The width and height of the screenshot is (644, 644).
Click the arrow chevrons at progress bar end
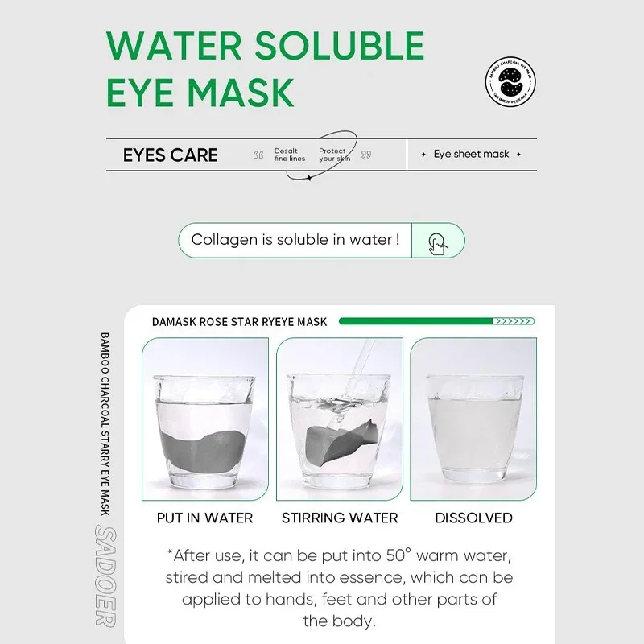pyautogui.click(x=514, y=321)
